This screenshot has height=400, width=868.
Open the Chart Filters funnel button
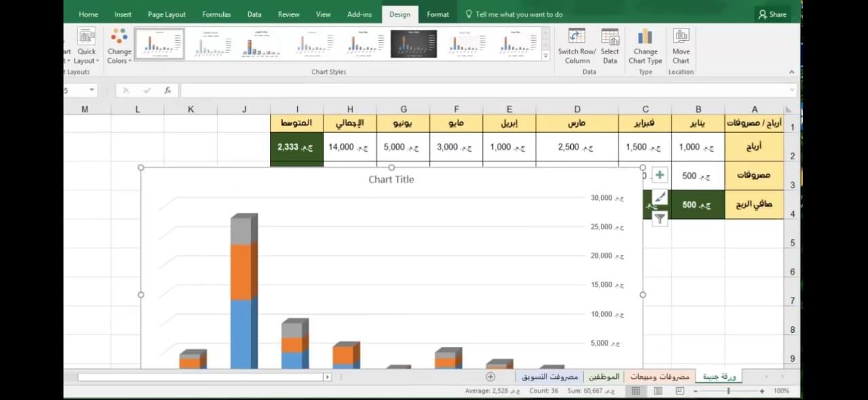click(659, 218)
